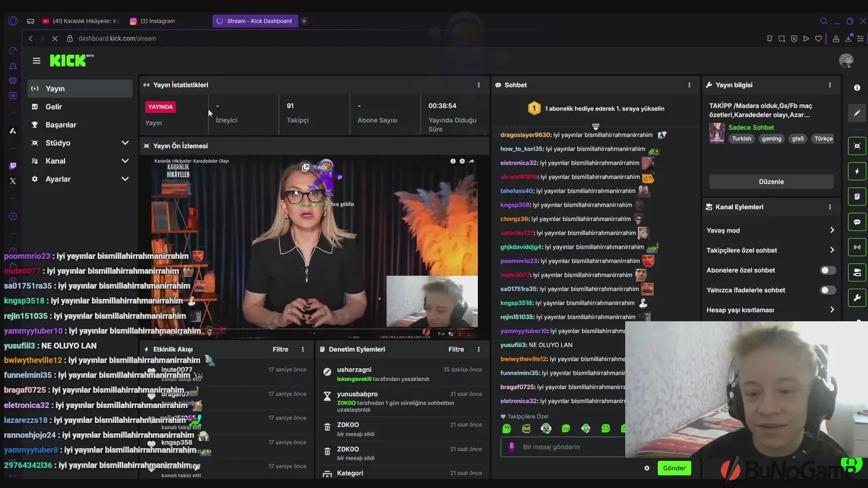Viewport: 868px width, 488px height.
Task: Switch to the Instagram tab
Action: [x=157, y=21]
